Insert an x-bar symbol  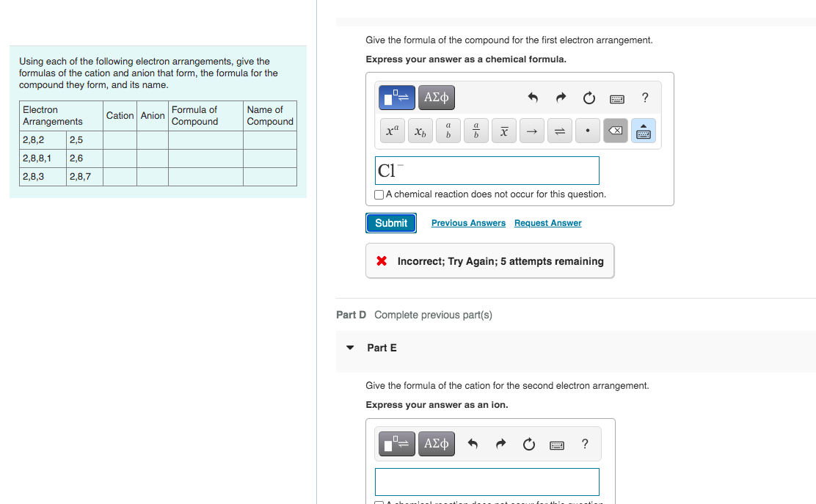503,130
